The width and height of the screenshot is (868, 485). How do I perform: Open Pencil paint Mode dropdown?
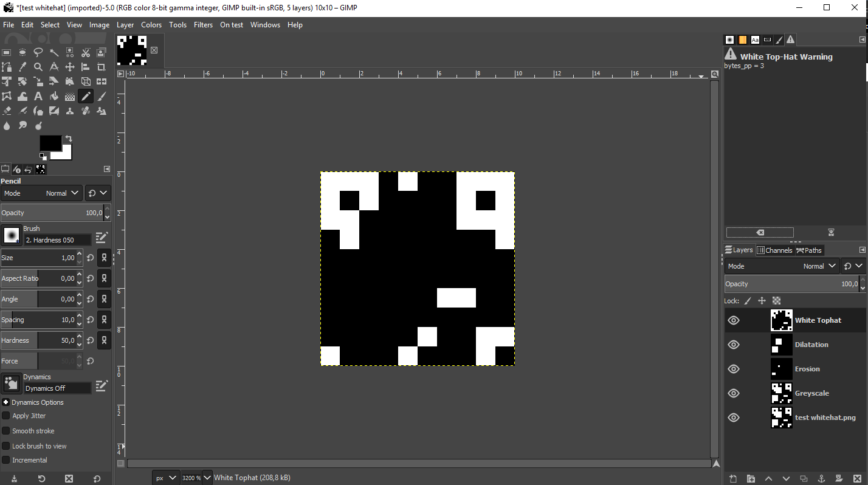[41, 193]
